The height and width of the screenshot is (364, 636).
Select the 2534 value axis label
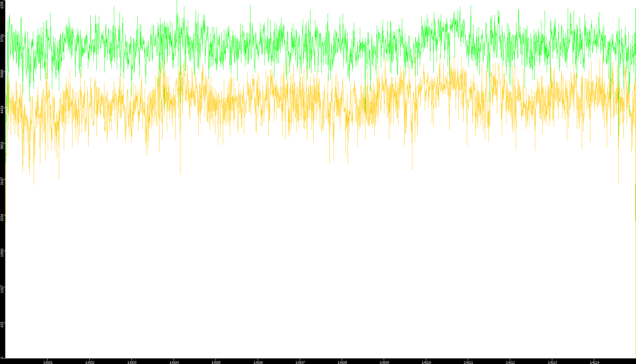point(2,217)
